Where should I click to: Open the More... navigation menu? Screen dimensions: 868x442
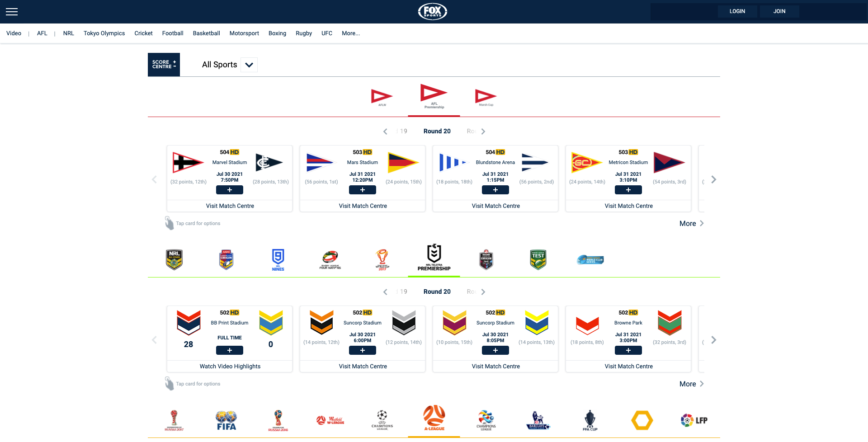(351, 33)
